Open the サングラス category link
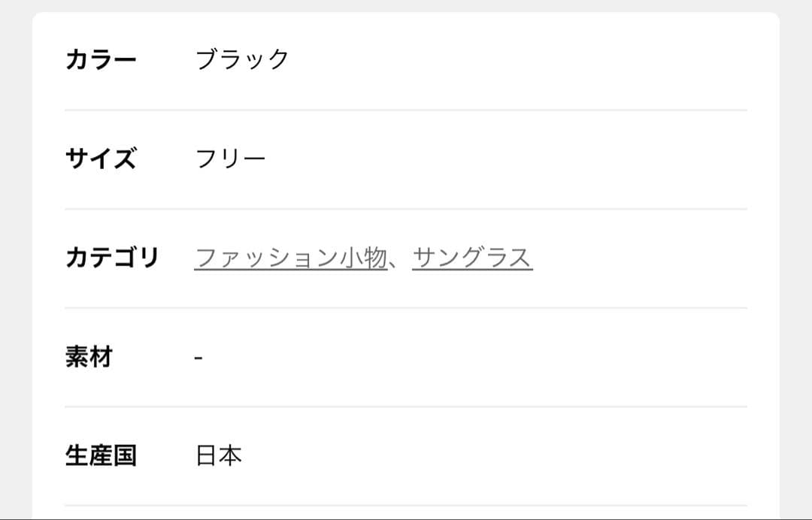 [x=472, y=258]
